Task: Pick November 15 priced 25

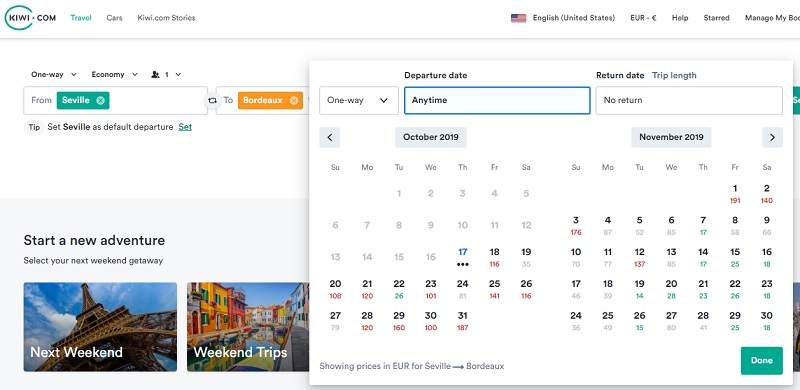Action: point(735,257)
